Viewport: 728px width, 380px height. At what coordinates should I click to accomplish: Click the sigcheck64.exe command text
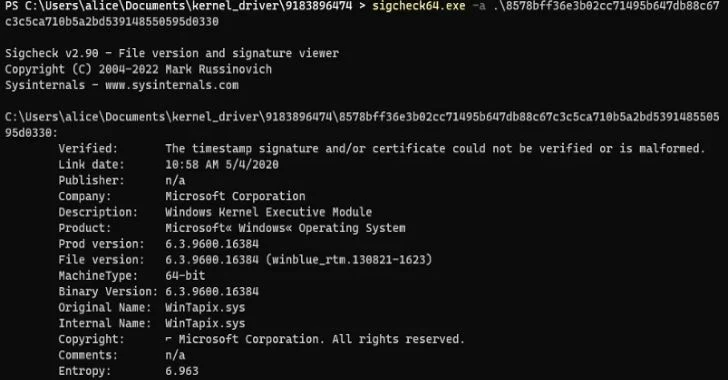[418, 7]
